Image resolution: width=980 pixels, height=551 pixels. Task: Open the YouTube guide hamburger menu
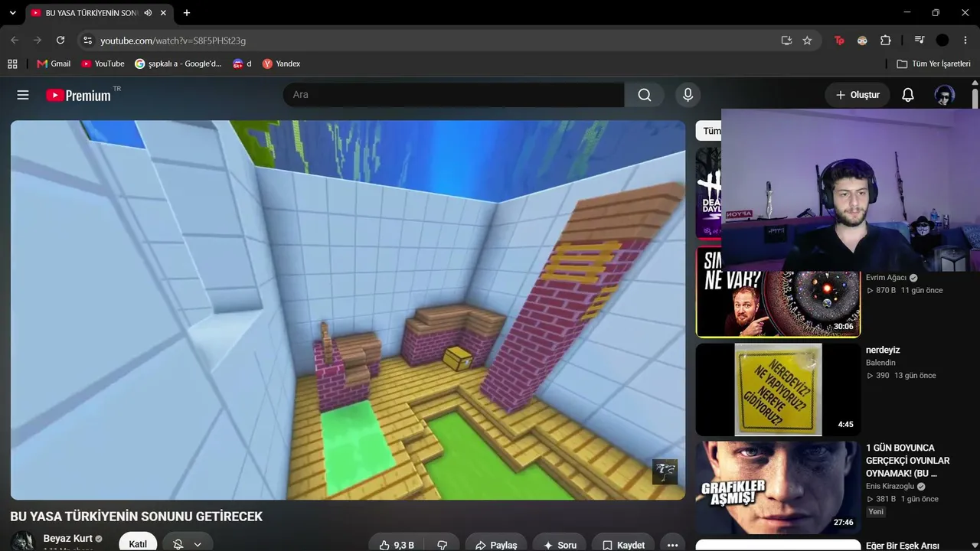tap(23, 95)
